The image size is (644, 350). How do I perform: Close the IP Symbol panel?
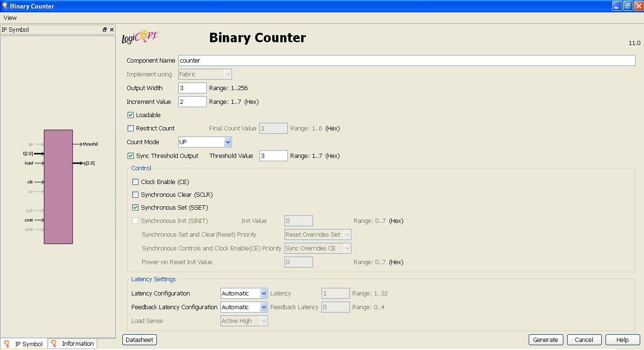tap(111, 29)
